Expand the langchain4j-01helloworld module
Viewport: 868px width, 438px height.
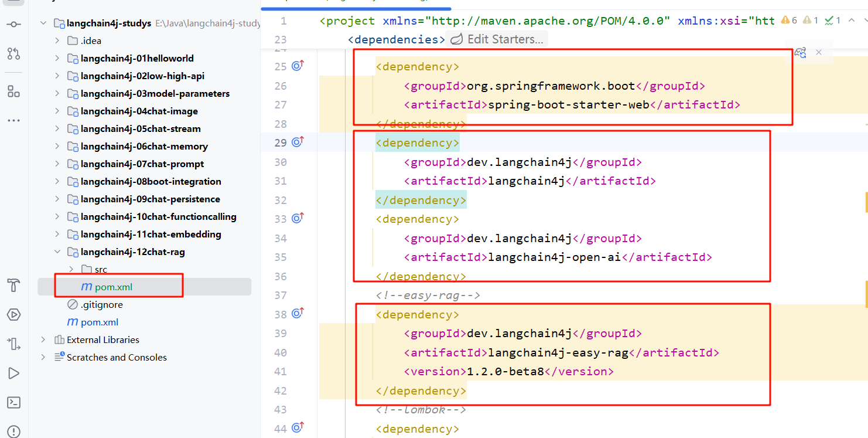(57, 58)
